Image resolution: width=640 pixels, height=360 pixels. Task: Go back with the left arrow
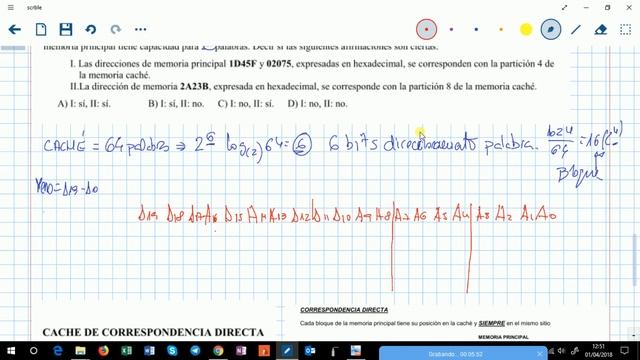tap(15, 29)
